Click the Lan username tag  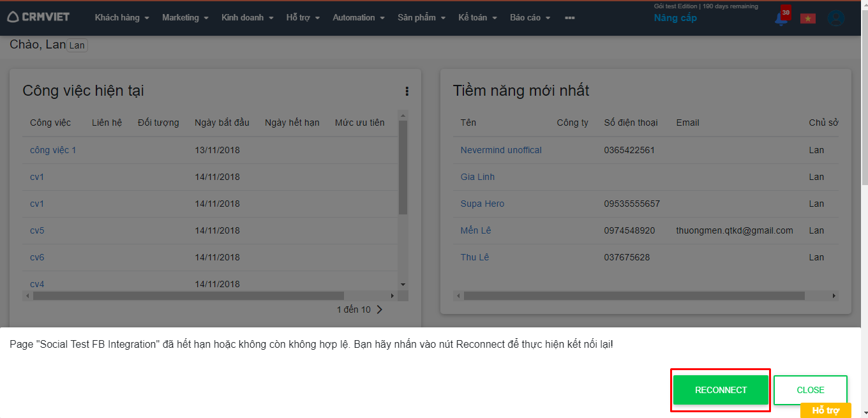[x=77, y=45]
